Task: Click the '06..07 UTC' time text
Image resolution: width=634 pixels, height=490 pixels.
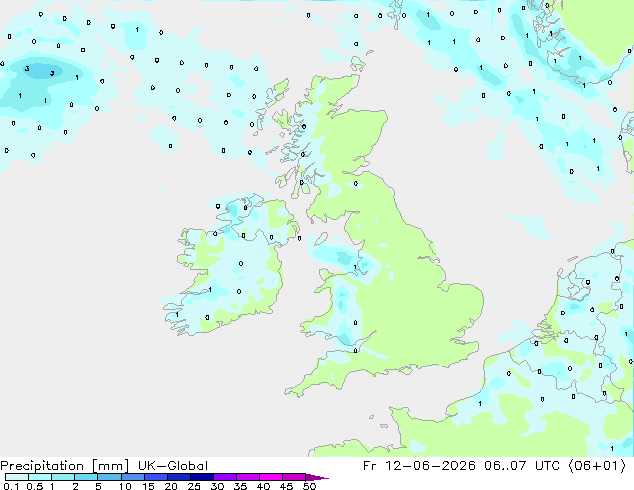Action: [x=522, y=466]
